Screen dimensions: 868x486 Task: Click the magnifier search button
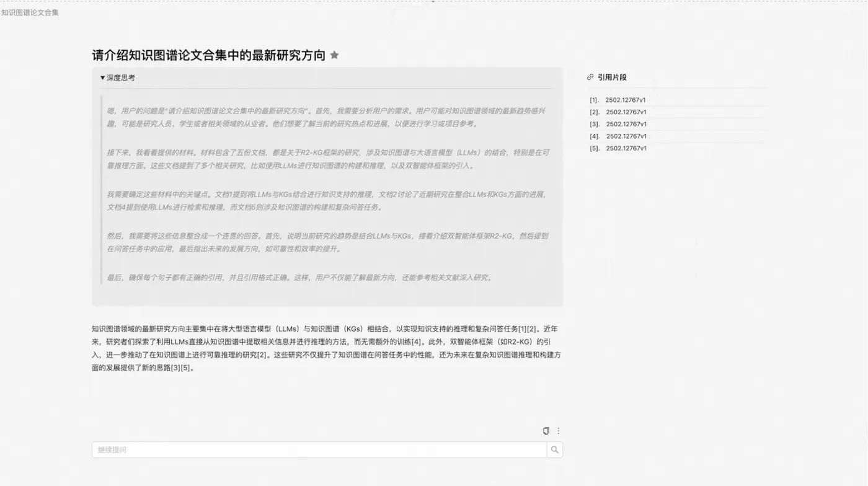(x=555, y=450)
